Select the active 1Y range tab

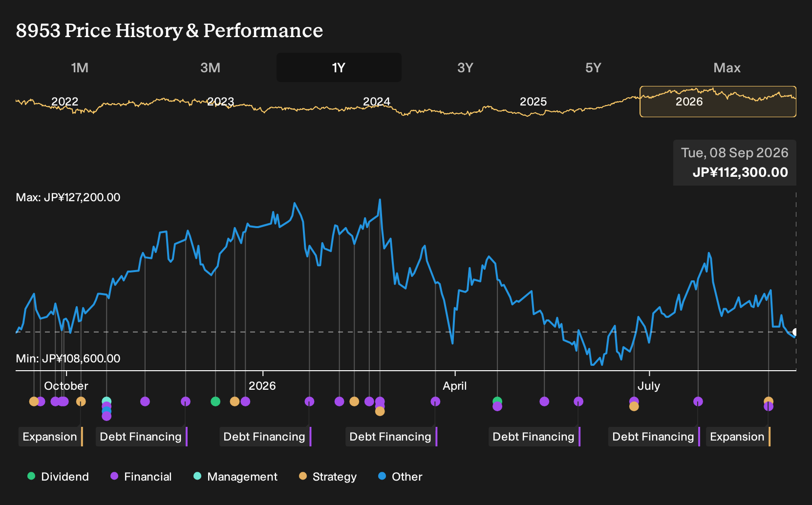[x=339, y=67]
